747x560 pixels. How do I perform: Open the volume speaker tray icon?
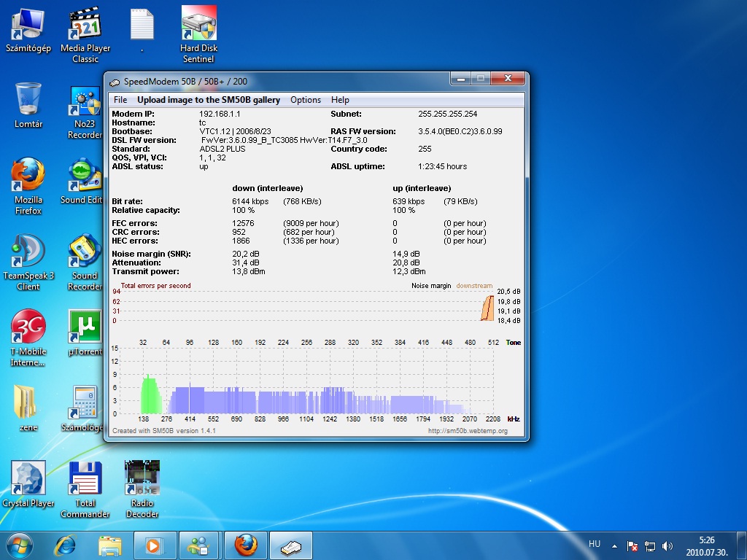tap(667, 546)
